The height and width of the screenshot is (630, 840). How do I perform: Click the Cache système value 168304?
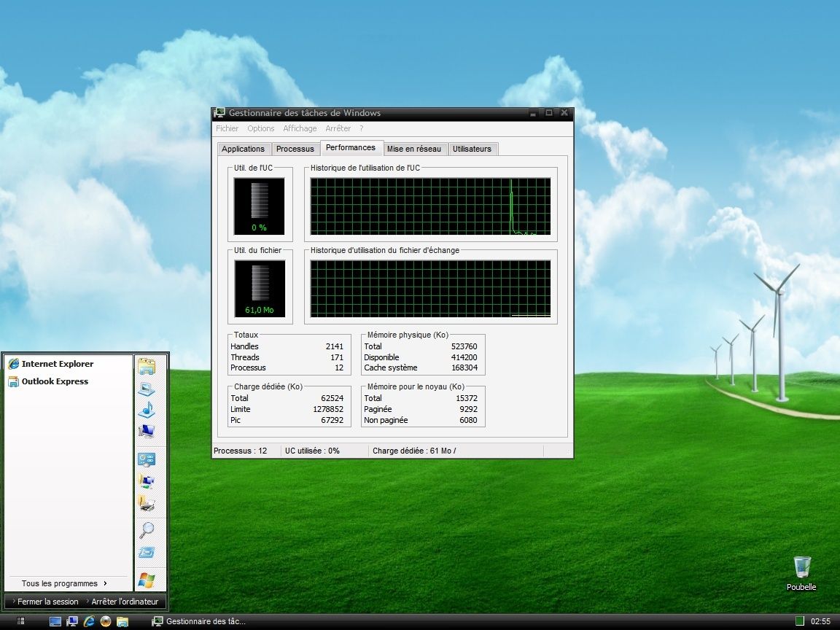point(464,368)
